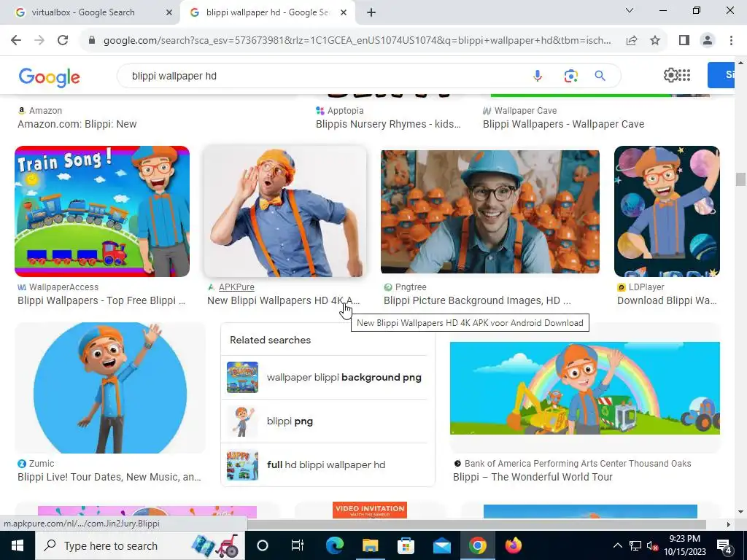Open the rainbow Wonderful World Tour image
This screenshot has height=560, width=747.
click(584, 388)
